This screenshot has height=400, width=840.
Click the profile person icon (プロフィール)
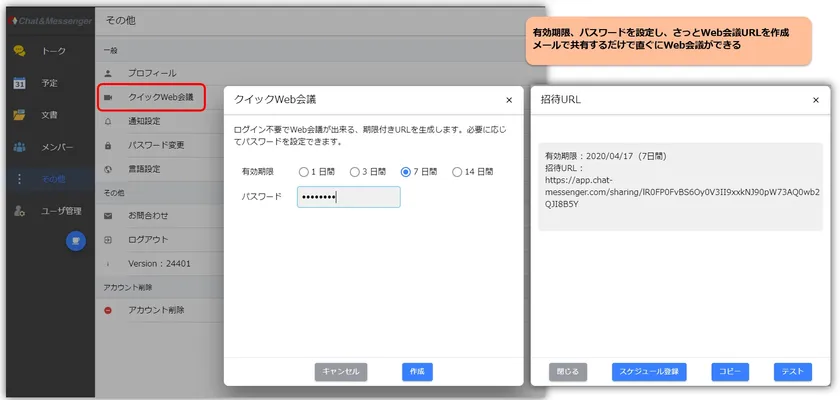108,73
